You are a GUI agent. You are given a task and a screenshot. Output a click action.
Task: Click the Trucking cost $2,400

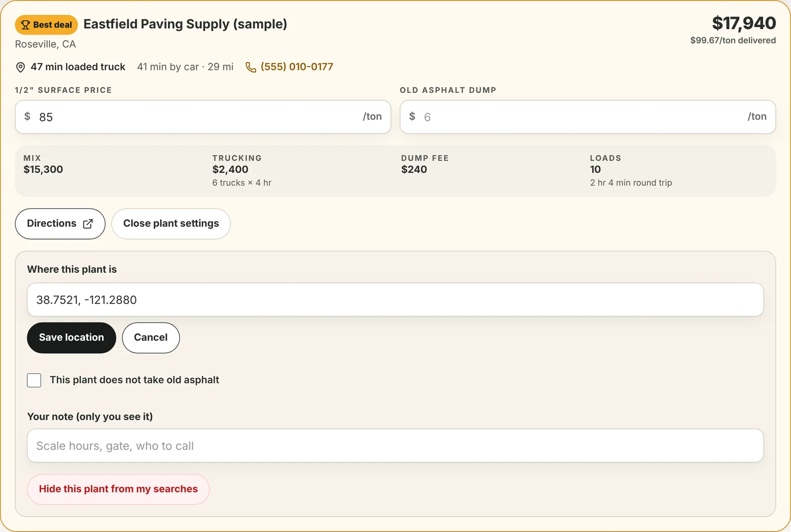[230, 169]
